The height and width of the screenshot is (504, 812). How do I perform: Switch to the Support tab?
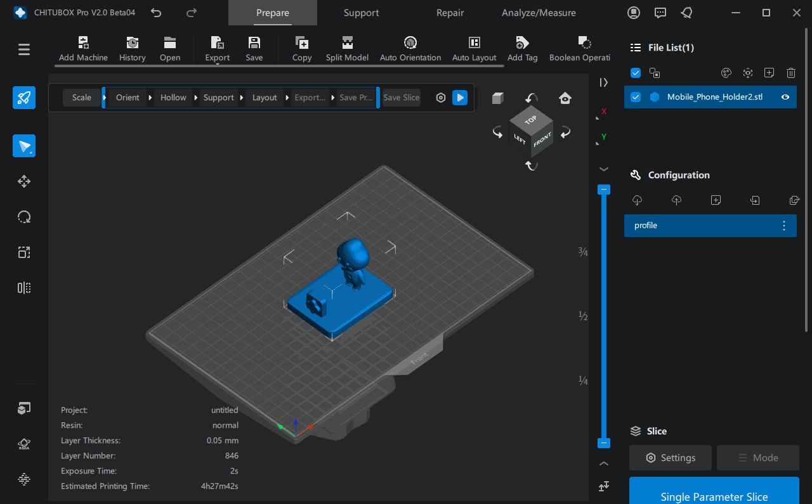[361, 13]
